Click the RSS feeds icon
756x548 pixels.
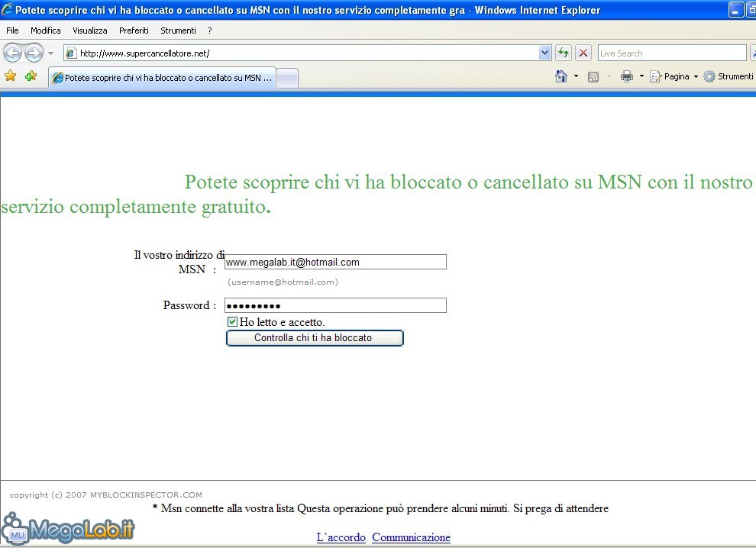[x=593, y=76]
